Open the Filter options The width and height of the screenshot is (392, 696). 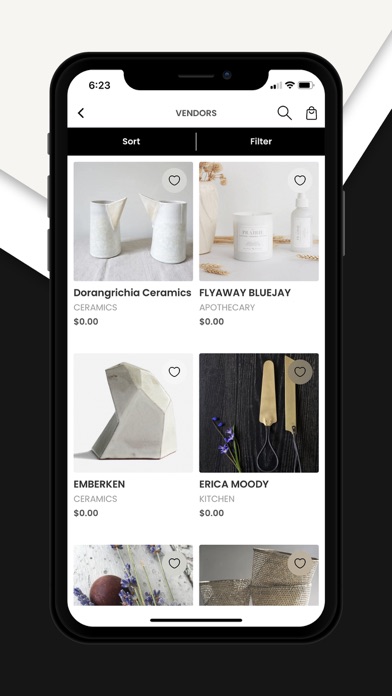(x=261, y=142)
